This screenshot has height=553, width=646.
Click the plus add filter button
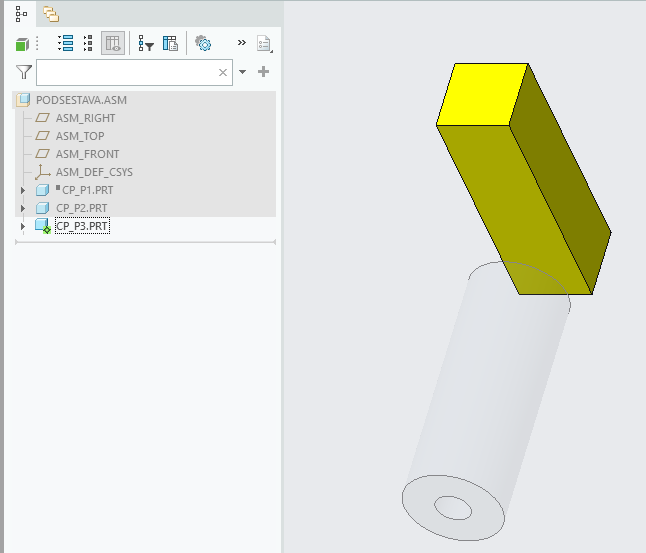coord(264,72)
